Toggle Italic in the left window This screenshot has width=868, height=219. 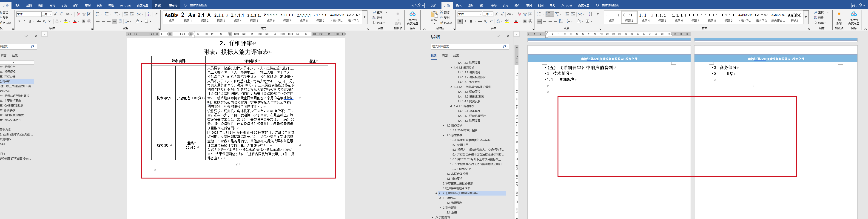[x=24, y=21]
